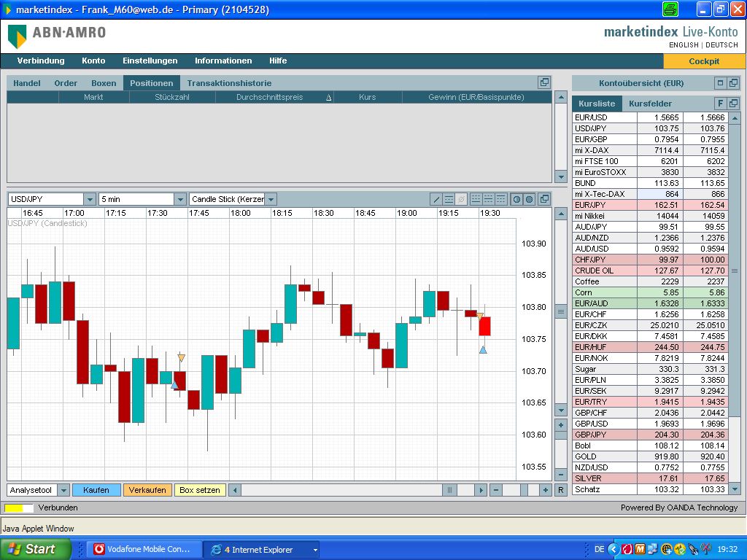Switch to the Transaktionshistorie tab

pyautogui.click(x=229, y=83)
